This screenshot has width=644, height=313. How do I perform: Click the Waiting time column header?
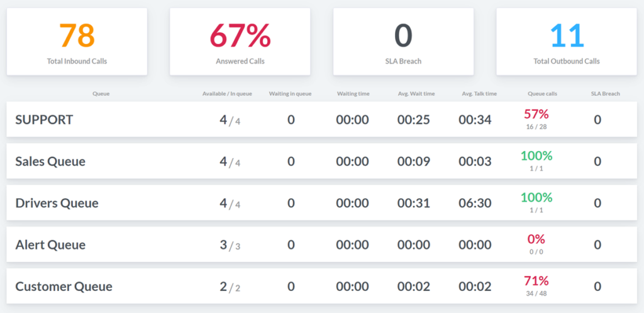coord(353,94)
